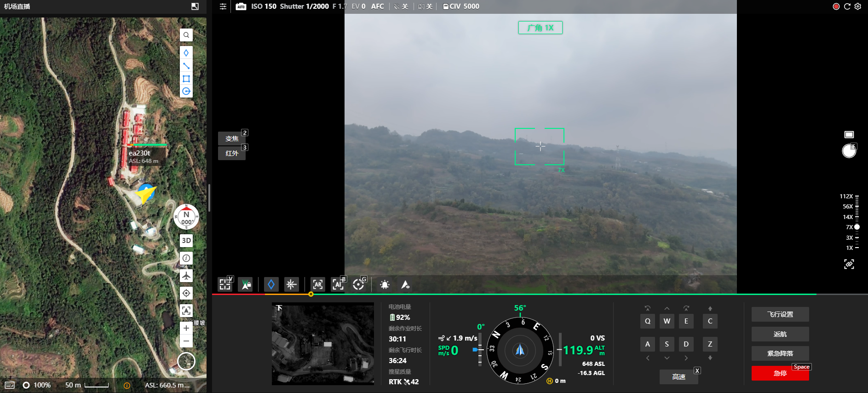Viewport: 868px width, 393px height.
Task: Center map on aircraft with airplane icon
Action: [186, 276]
